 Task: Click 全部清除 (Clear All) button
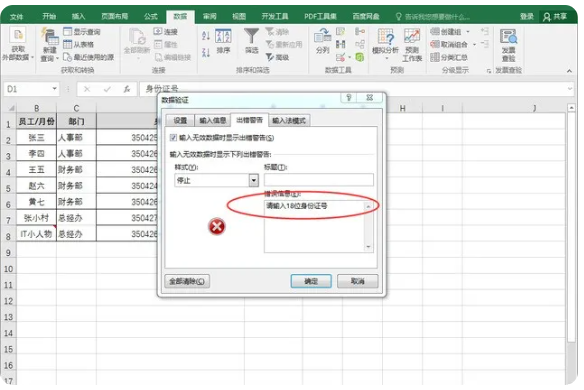coord(187,281)
